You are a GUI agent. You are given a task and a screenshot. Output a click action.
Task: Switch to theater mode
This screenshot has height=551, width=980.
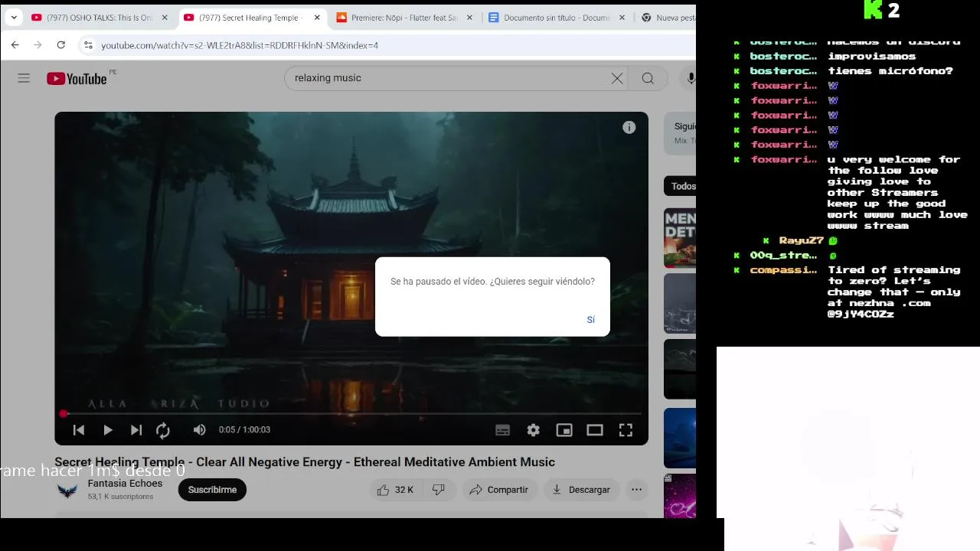(x=595, y=430)
